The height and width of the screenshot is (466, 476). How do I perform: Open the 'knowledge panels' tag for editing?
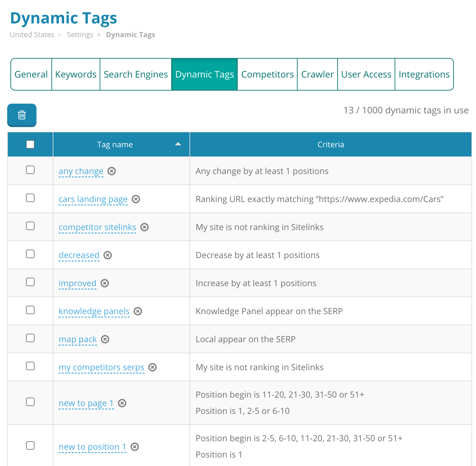(x=94, y=311)
